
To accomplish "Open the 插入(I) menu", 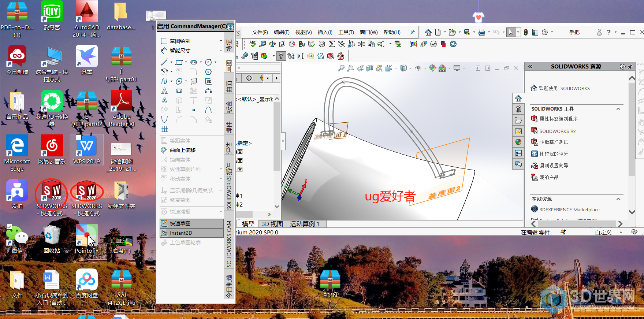I will coord(325,32).
